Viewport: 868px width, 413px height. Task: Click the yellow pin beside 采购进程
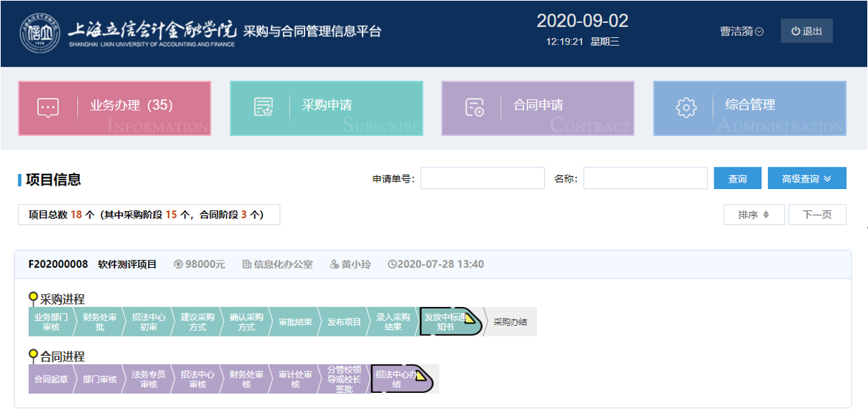click(x=33, y=298)
